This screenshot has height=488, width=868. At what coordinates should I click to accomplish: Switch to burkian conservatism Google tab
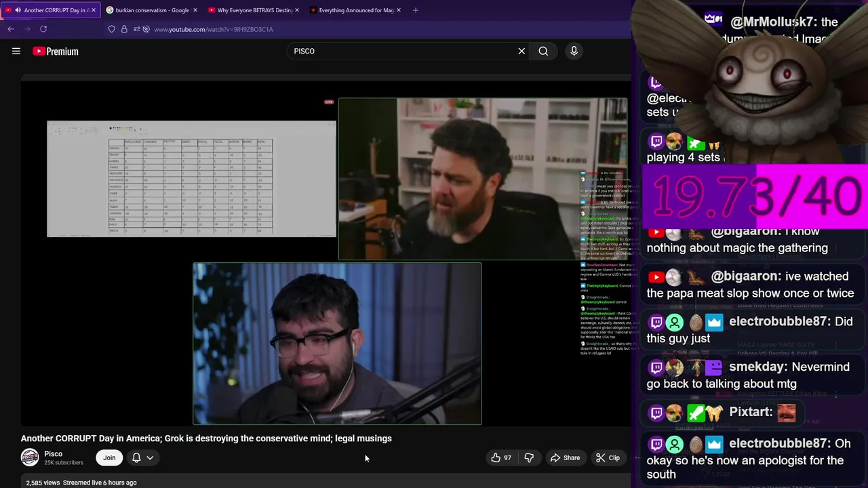pos(152,10)
